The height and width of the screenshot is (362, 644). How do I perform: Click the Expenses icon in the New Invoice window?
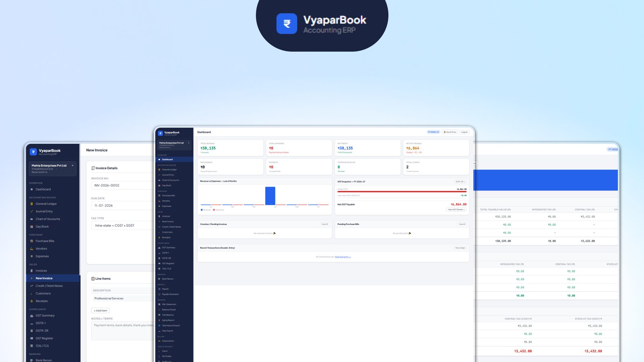32,257
